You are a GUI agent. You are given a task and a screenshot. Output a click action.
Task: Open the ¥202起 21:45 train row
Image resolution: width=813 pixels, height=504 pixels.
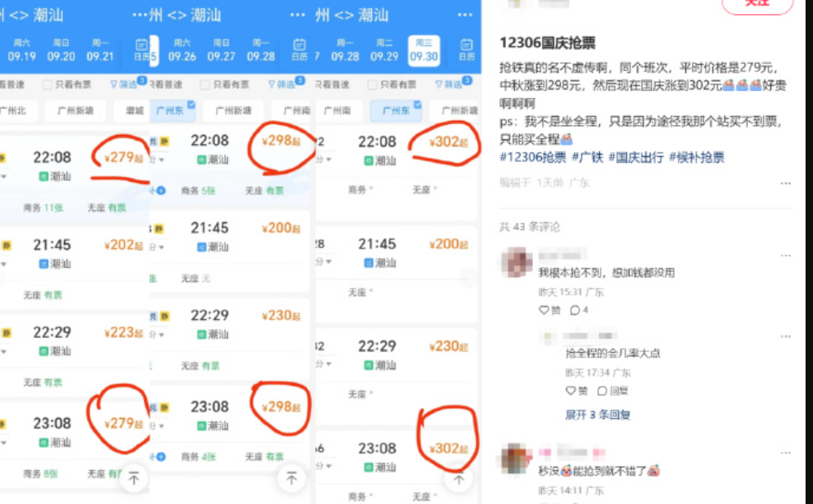point(74,267)
